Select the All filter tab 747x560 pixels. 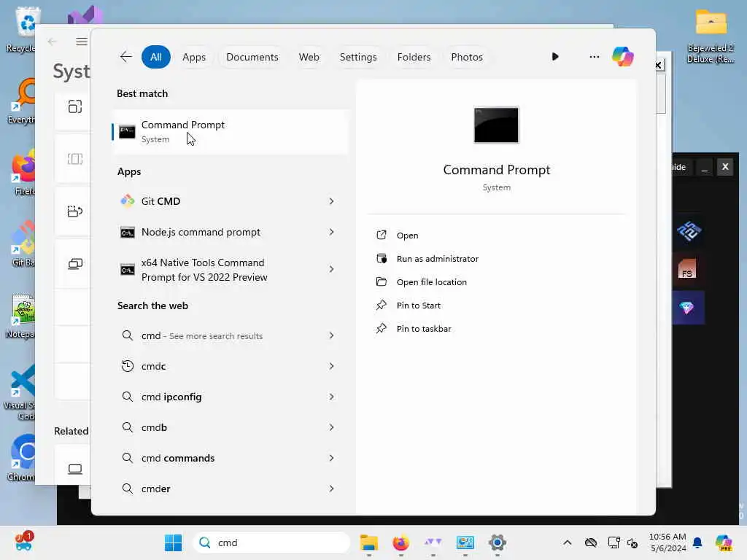pyautogui.click(x=156, y=57)
